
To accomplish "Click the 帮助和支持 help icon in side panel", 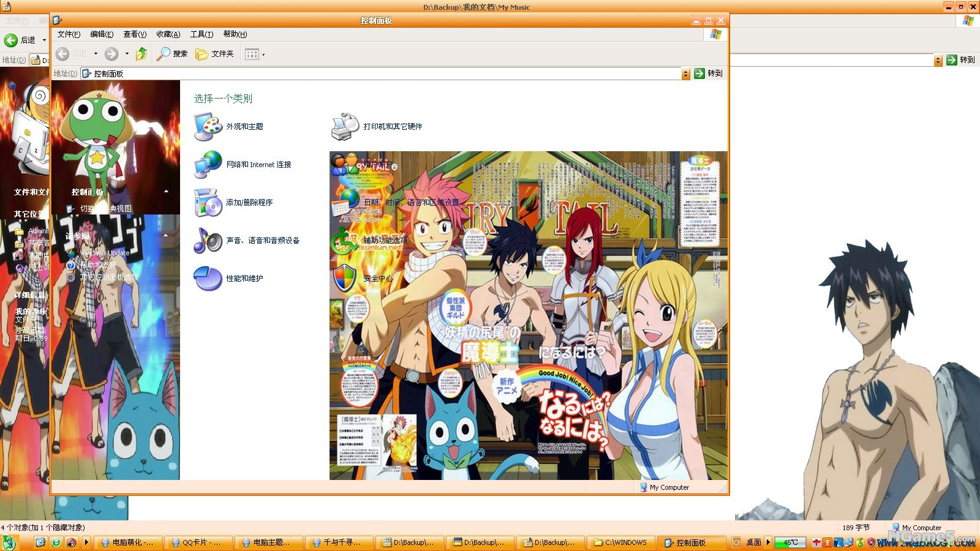I will [71, 265].
